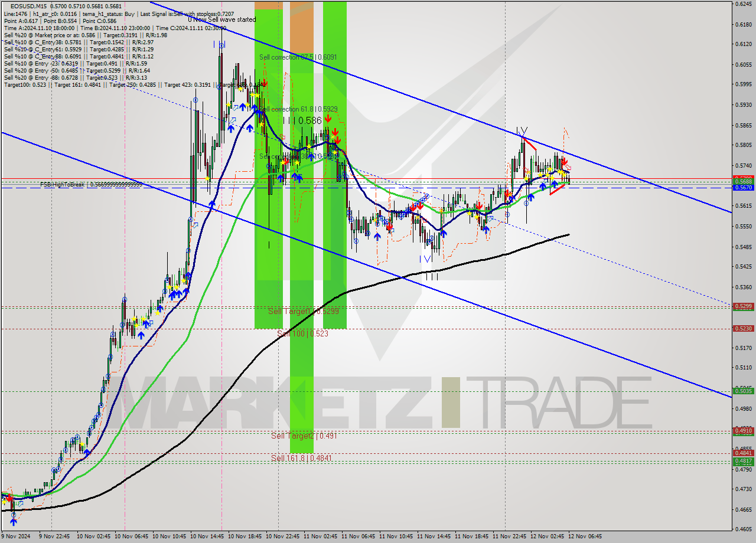Click the '11 Nov 14:45' time axis label
The width and height of the screenshot is (756, 543).
point(435,537)
